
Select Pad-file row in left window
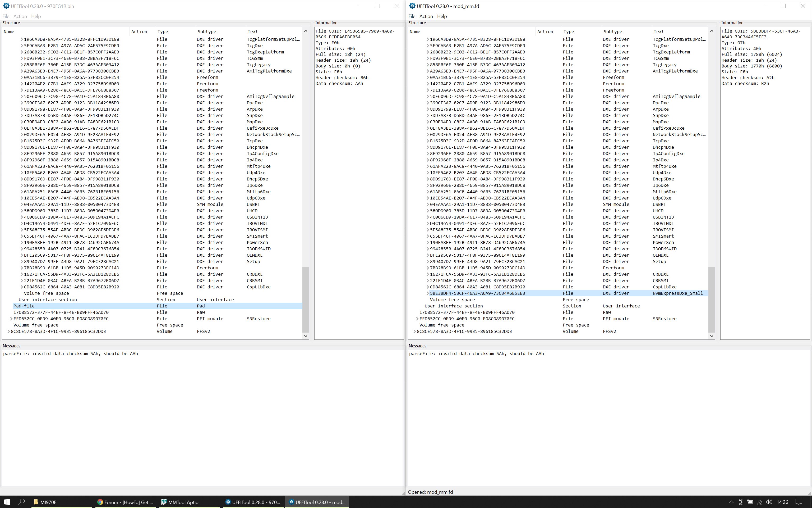coord(157,306)
